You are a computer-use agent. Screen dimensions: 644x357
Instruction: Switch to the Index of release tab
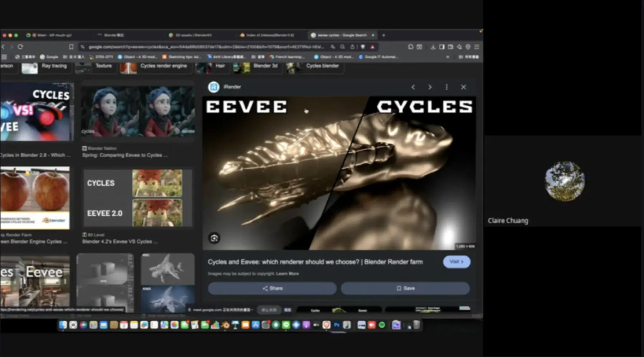click(x=268, y=35)
